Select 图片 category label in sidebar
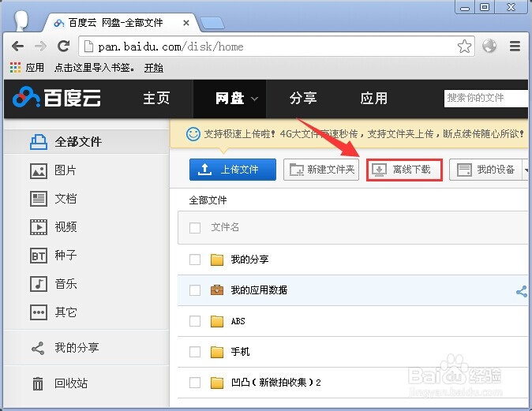The image size is (532, 411). point(66,170)
